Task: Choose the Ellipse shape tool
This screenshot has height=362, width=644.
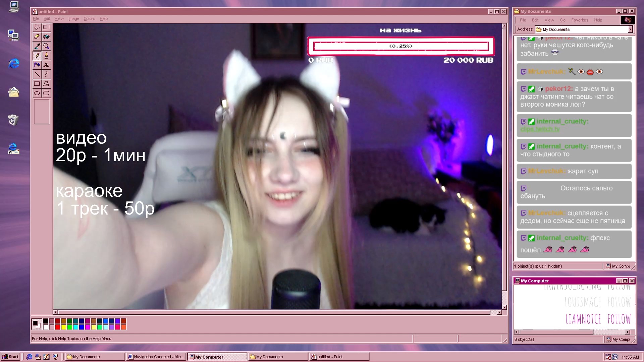Action: click(37, 93)
